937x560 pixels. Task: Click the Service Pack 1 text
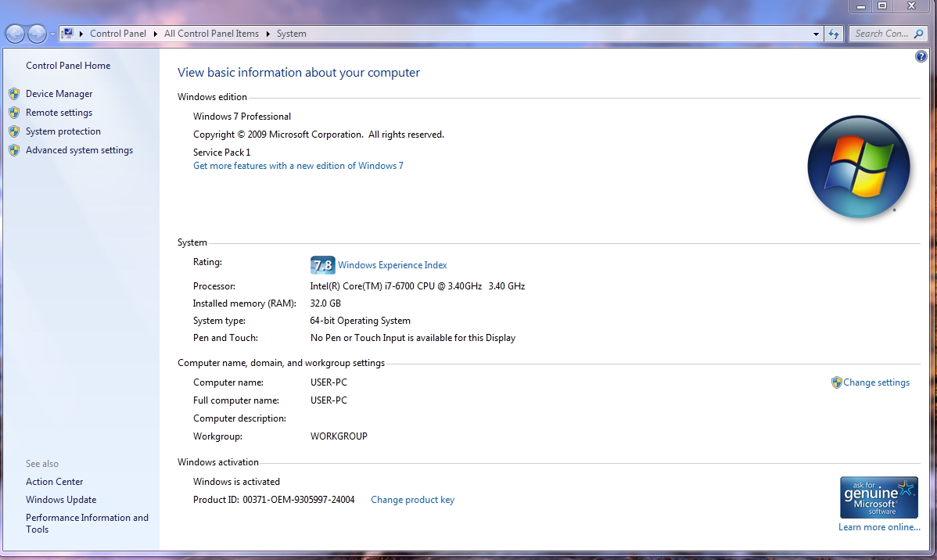pos(221,153)
